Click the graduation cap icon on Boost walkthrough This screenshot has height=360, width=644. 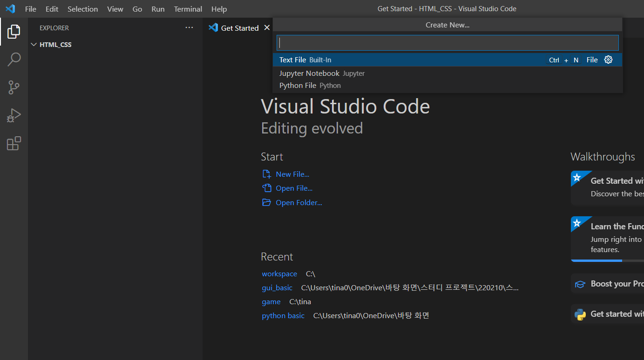pyautogui.click(x=580, y=284)
